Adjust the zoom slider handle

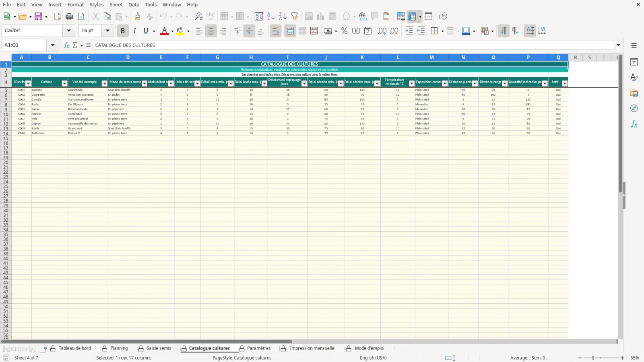(x=593, y=358)
